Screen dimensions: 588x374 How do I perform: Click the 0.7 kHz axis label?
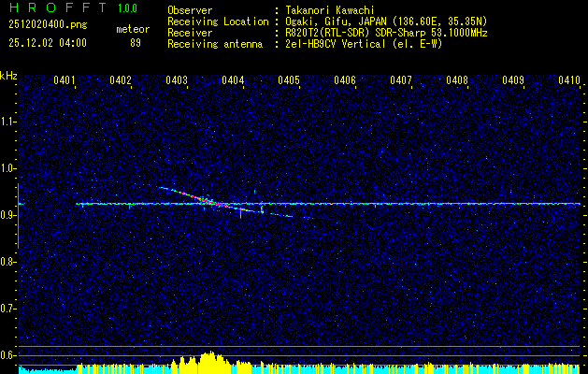click(x=7, y=309)
